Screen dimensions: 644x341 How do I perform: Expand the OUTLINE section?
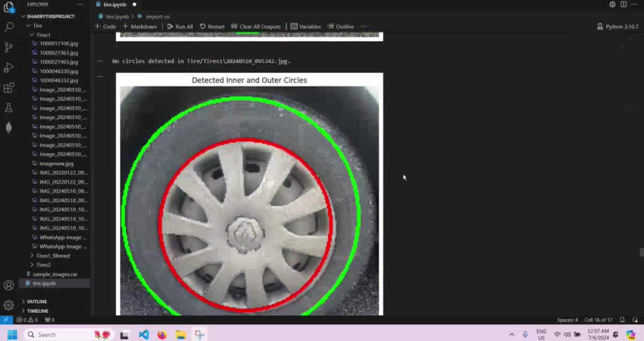click(x=37, y=301)
